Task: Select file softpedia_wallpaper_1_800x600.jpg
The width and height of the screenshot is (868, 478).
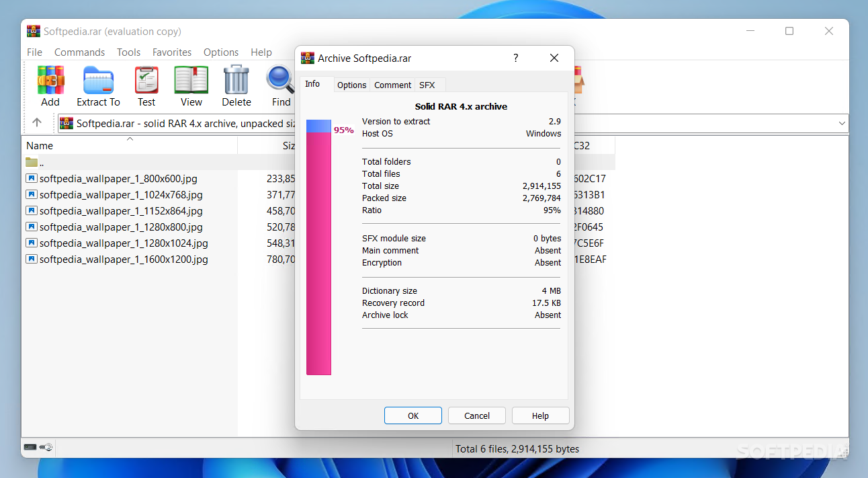Action: point(118,178)
